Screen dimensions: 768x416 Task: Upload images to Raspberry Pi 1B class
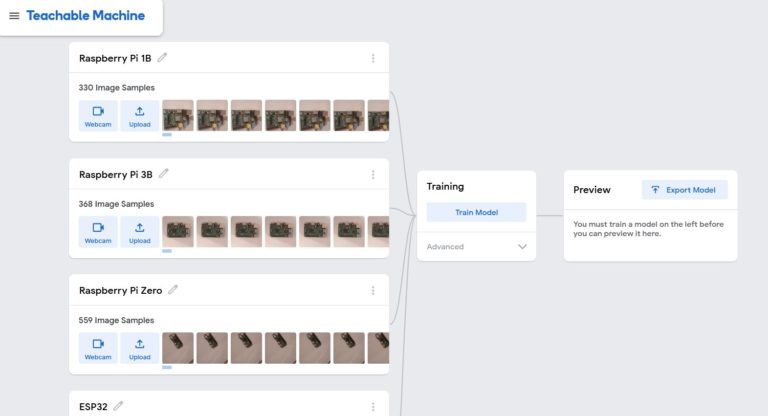(x=140, y=116)
